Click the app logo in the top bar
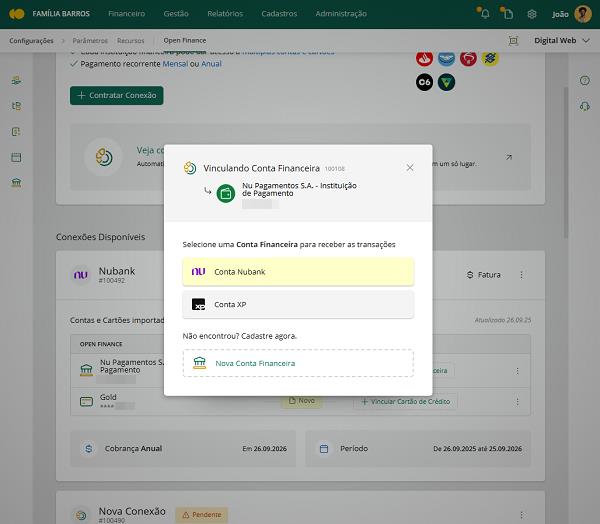The image size is (600, 524). tap(16, 14)
